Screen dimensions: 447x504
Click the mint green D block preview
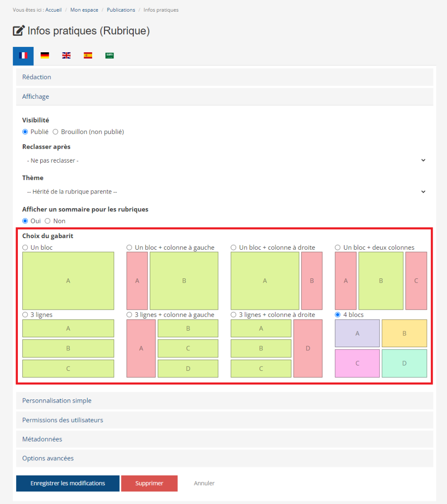(x=404, y=363)
